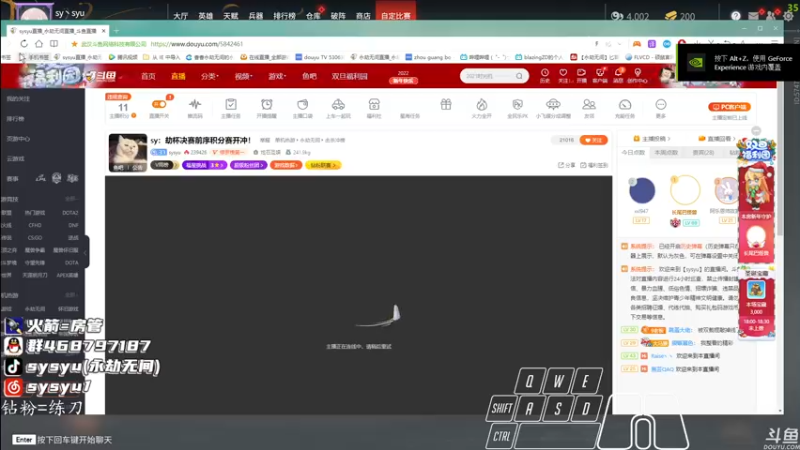Open the 主播任务 checklist icon
Image resolution: width=800 pixels, height=450 pixels.
(231, 105)
